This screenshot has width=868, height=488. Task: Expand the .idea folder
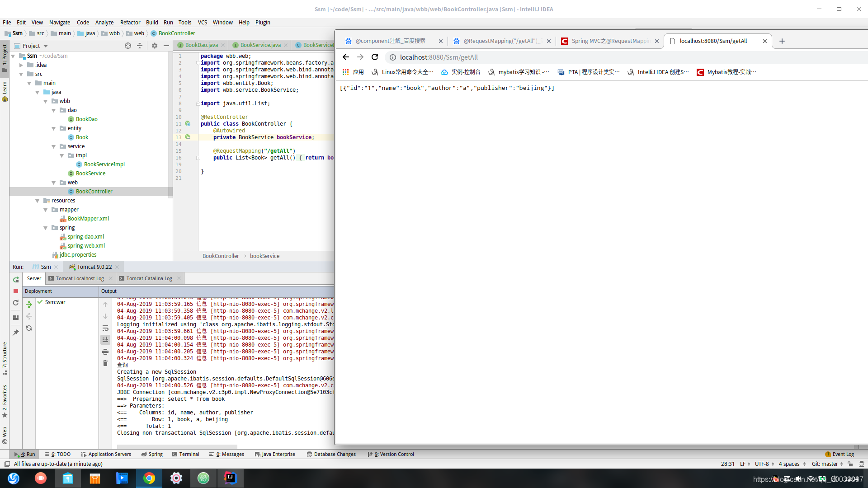pos(21,65)
